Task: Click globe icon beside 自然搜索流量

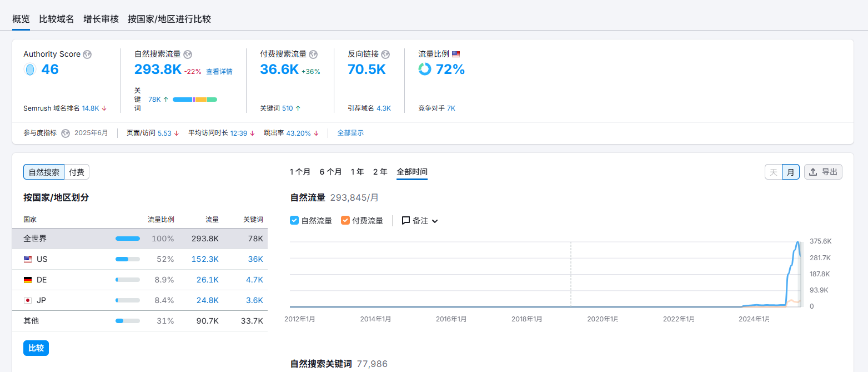Action: pos(188,54)
